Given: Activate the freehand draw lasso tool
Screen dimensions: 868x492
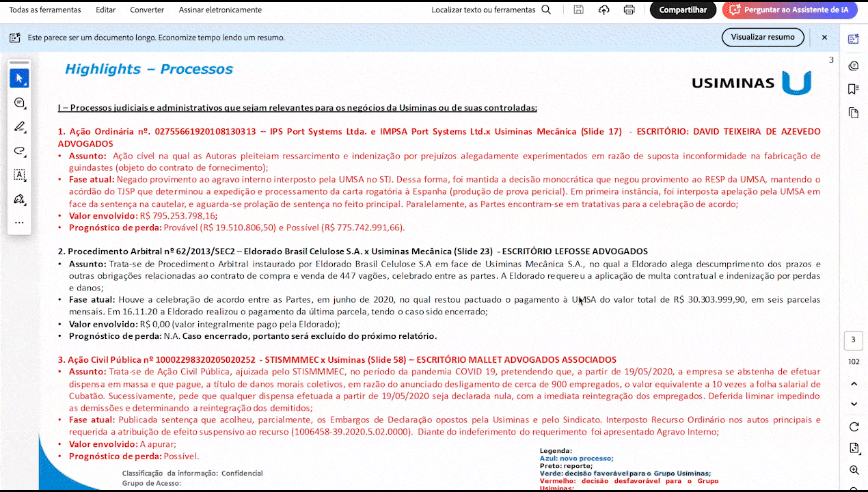Looking at the screenshot, I should click(19, 151).
